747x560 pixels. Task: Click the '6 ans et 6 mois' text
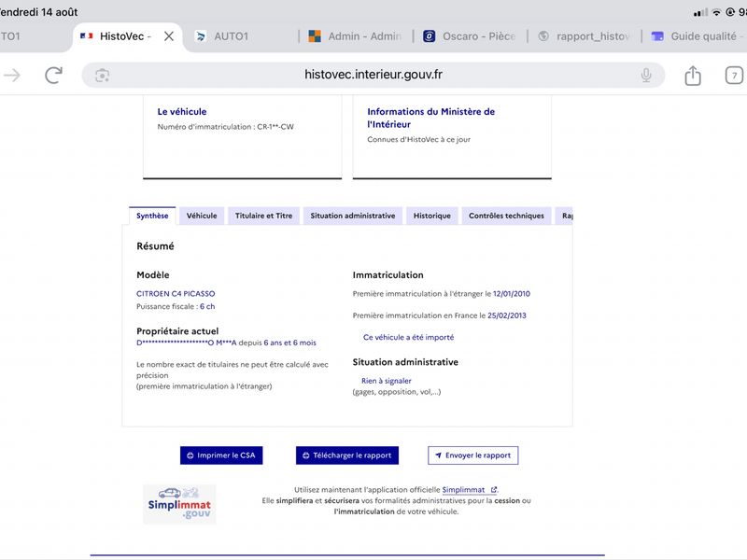[x=289, y=343]
